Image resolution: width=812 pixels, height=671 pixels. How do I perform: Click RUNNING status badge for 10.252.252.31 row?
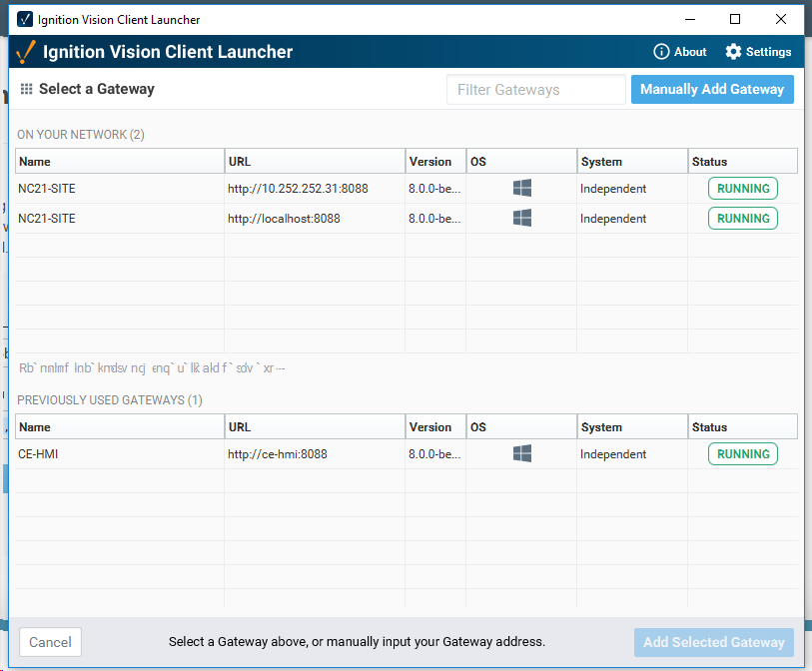tap(743, 189)
